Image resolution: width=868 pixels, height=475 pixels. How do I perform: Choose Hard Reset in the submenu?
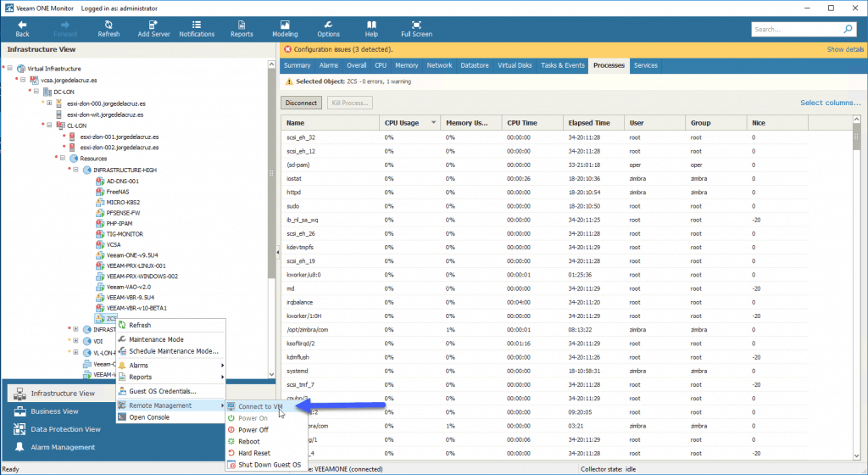254,453
